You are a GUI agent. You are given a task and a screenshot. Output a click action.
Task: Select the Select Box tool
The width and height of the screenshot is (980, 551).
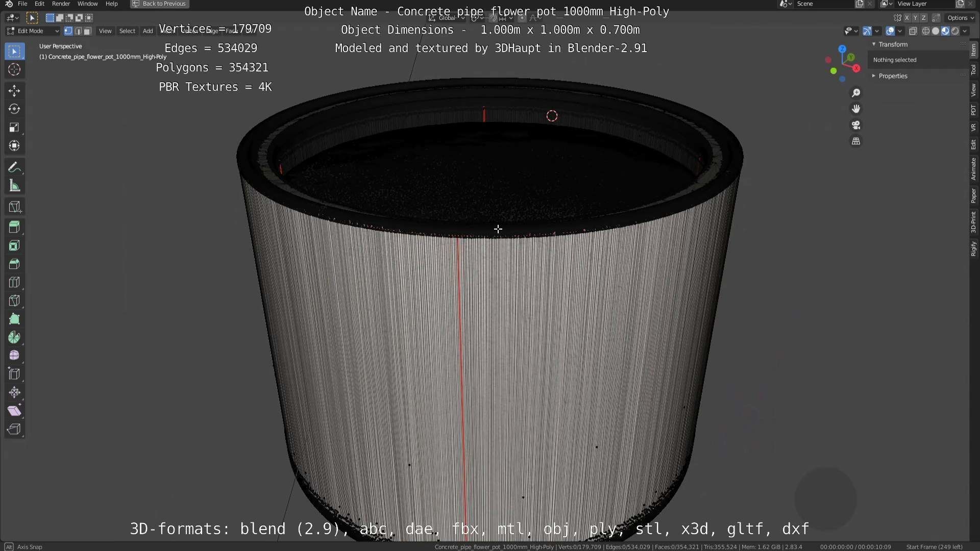click(x=14, y=52)
